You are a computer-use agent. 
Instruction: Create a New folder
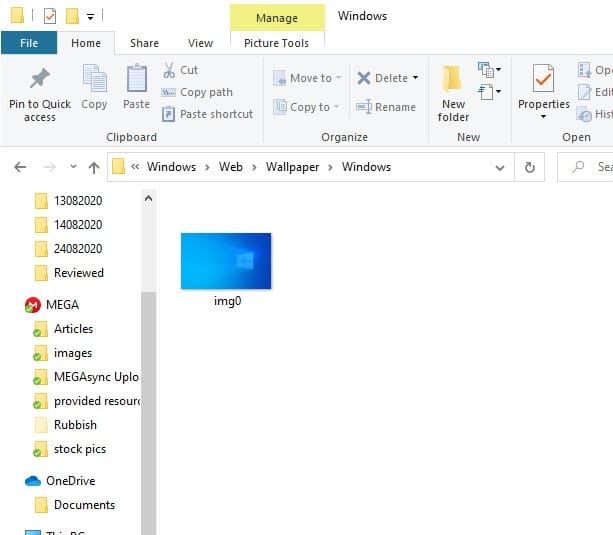point(453,93)
